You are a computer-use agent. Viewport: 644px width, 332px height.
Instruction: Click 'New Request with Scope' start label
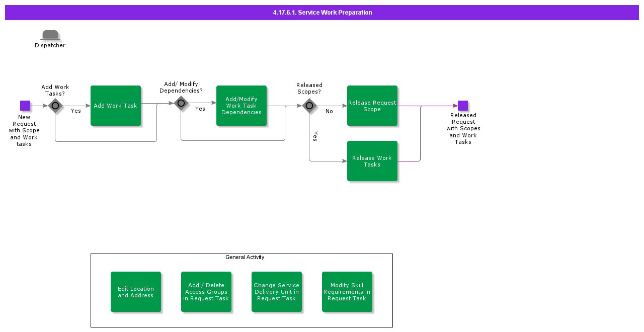[24, 131]
